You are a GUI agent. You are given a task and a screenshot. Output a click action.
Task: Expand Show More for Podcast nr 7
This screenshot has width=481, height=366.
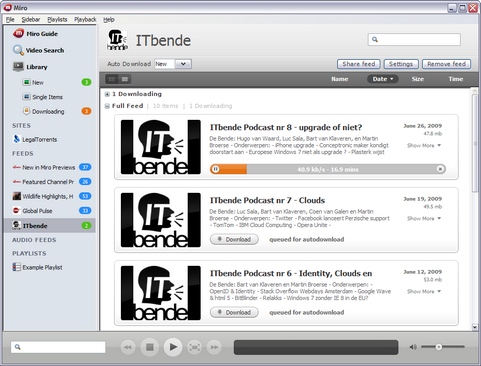(x=424, y=219)
